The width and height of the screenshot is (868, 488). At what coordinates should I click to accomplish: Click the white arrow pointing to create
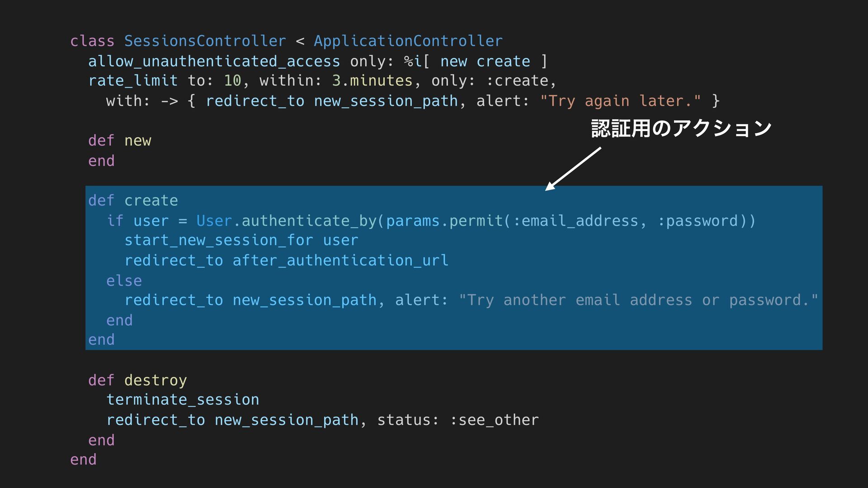click(x=573, y=169)
